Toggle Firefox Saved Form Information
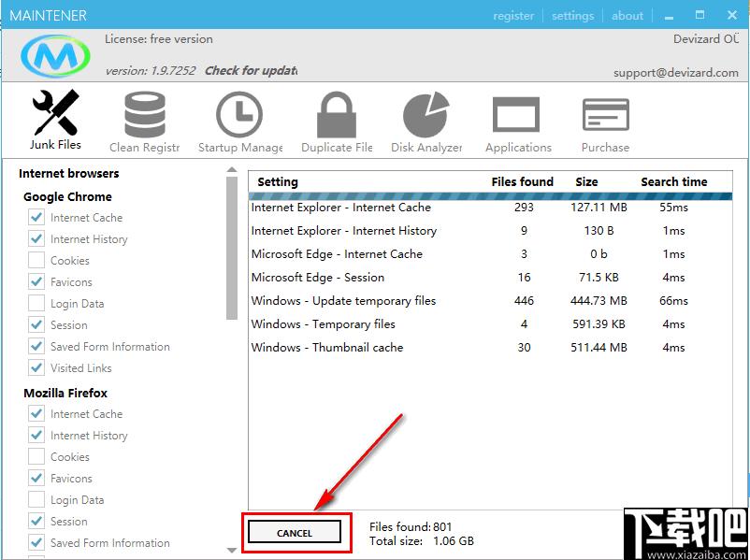 tap(36, 543)
